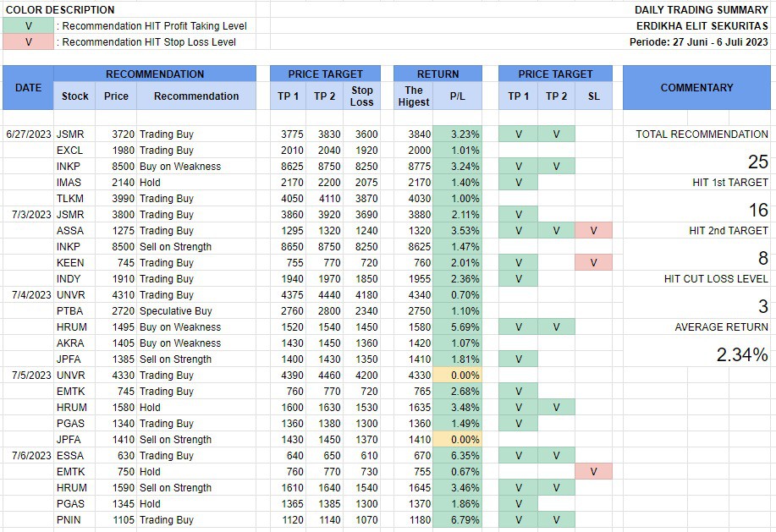Select the Stock column header
This screenshot has width=776, height=532.
click(x=74, y=96)
